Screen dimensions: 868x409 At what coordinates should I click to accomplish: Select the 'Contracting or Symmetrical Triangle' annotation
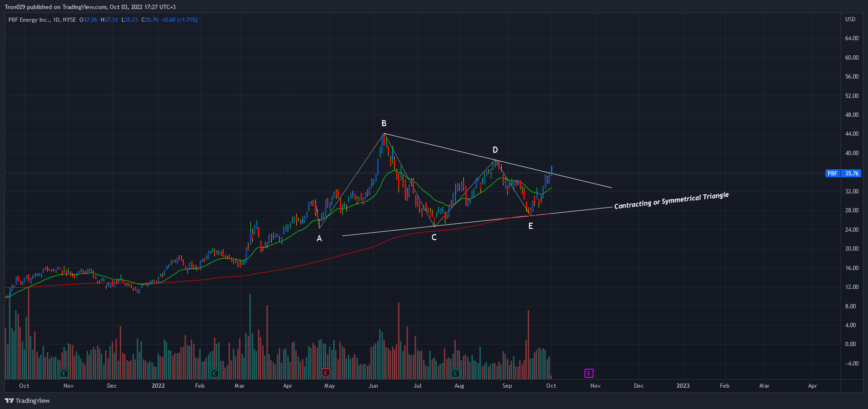click(x=671, y=200)
